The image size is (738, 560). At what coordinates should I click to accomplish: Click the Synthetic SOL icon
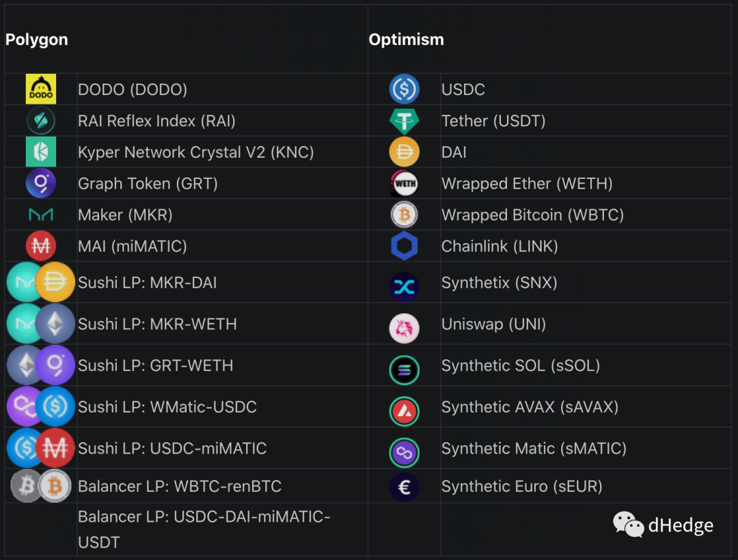click(405, 370)
